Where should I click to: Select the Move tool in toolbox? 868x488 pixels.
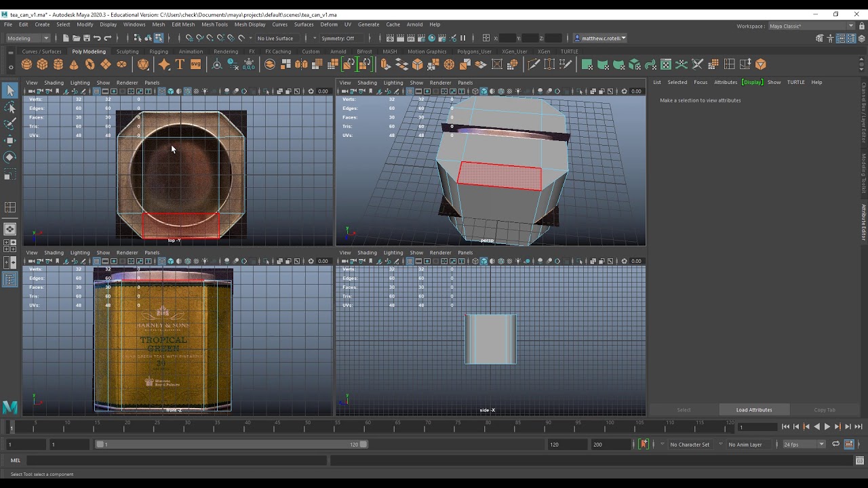click(9, 140)
